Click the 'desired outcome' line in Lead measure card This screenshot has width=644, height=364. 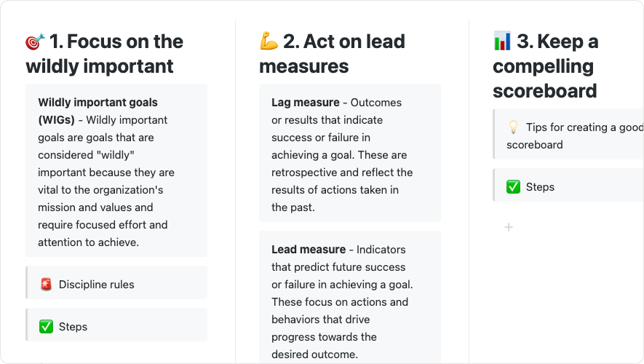tap(314, 355)
